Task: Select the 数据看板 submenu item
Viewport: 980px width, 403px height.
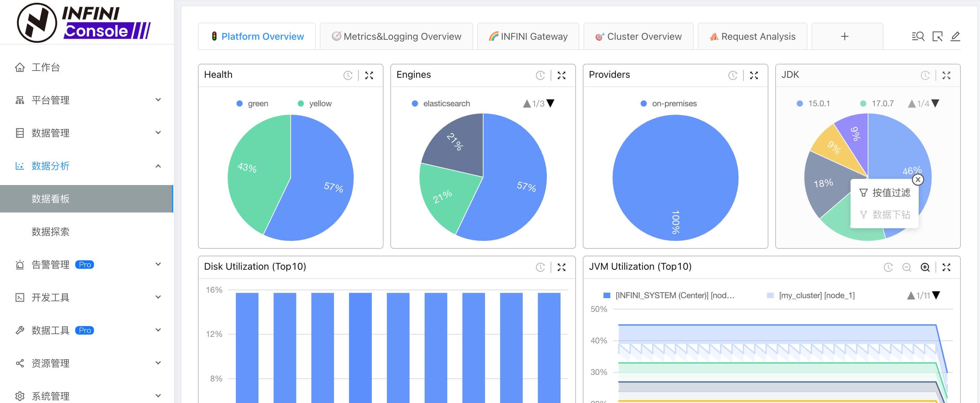Action: (87, 198)
